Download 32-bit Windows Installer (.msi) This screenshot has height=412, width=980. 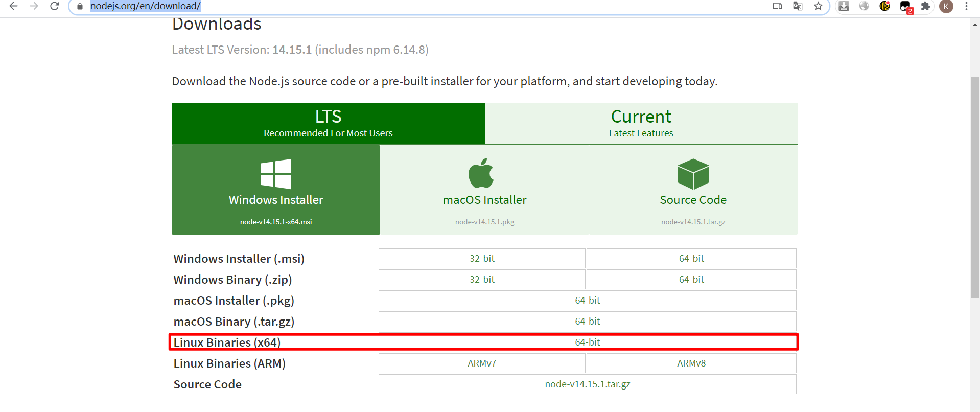coord(482,259)
